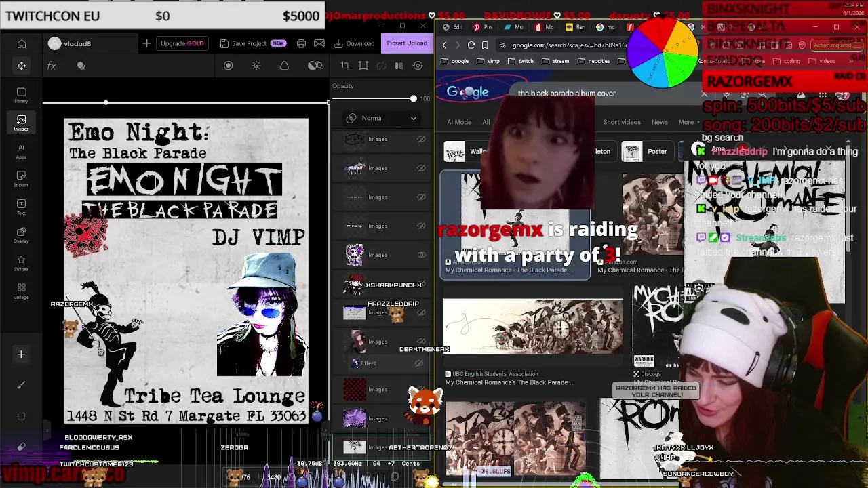Toggle visibility of the second Images layer
This screenshot has height=488, width=868.
click(421, 168)
